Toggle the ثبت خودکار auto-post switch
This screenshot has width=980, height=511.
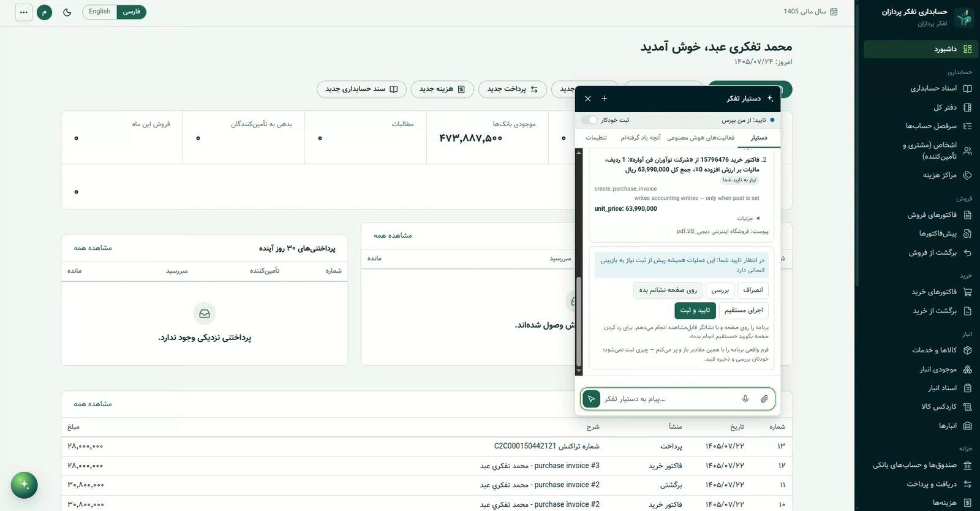pos(589,120)
